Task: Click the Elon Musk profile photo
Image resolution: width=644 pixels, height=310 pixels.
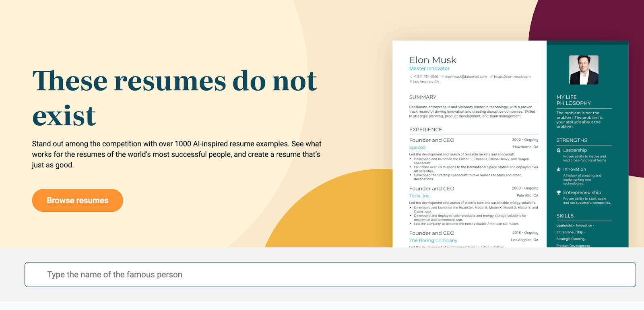Action: click(x=584, y=70)
